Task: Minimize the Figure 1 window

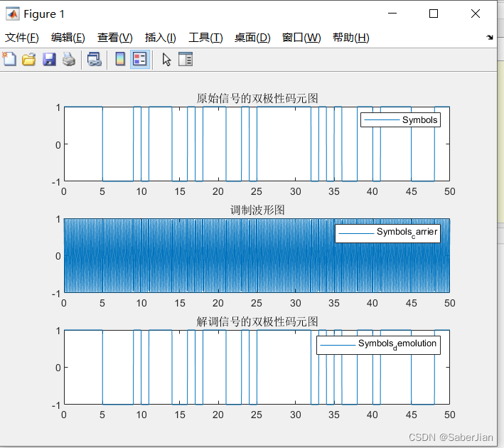Action: [392, 14]
